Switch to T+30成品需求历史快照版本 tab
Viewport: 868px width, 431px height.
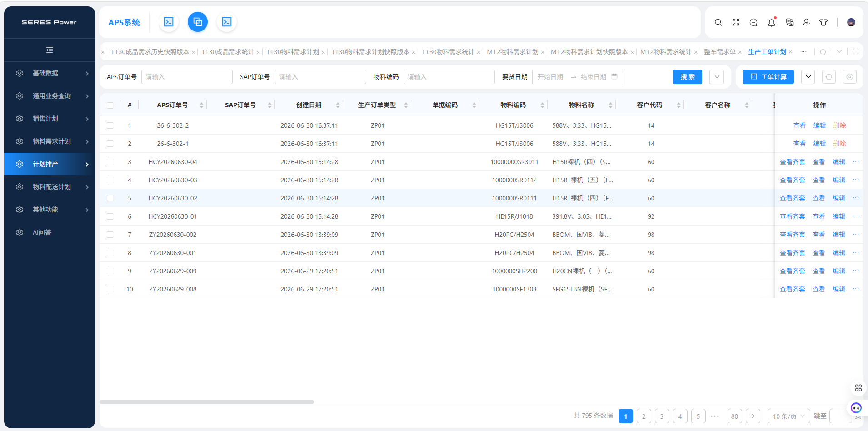pyautogui.click(x=150, y=52)
